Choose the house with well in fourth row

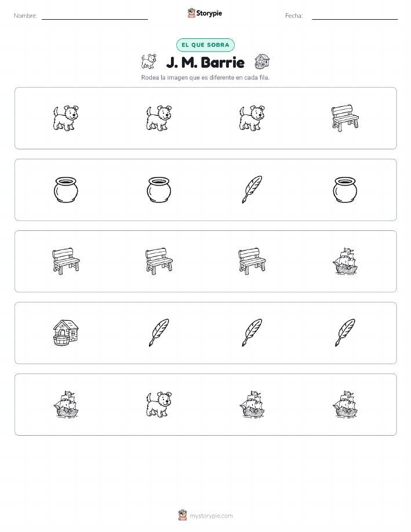pyautogui.click(x=66, y=333)
